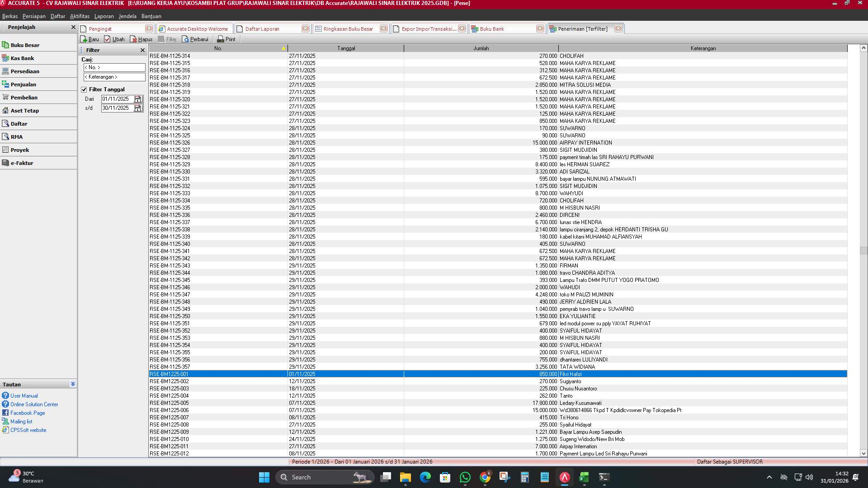Open the Dari date calendar picker
The height and width of the screenshot is (488, 868).
pyautogui.click(x=138, y=99)
